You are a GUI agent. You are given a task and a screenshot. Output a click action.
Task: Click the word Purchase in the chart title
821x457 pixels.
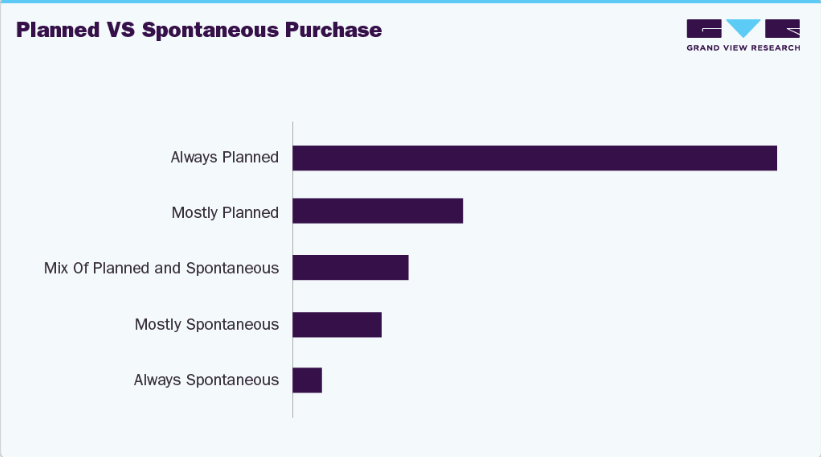(334, 30)
